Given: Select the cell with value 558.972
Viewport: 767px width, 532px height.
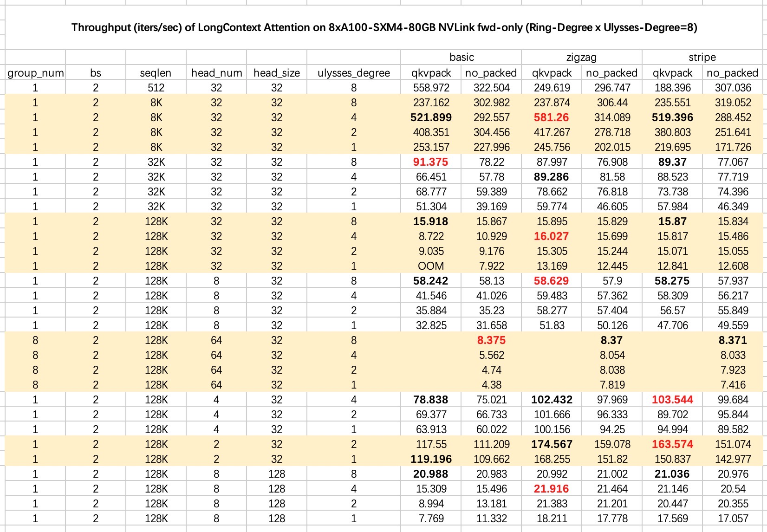Looking at the screenshot, I should point(431,88).
